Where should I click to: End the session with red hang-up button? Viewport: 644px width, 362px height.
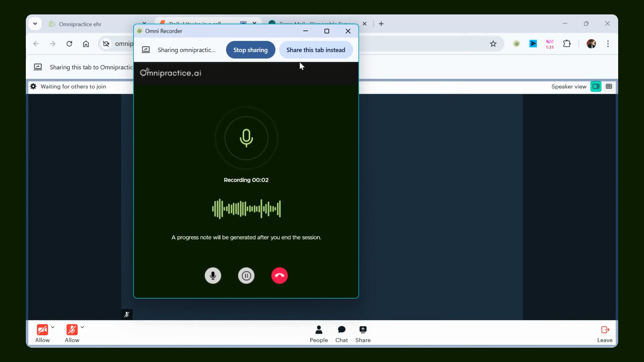tap(279, 276)
